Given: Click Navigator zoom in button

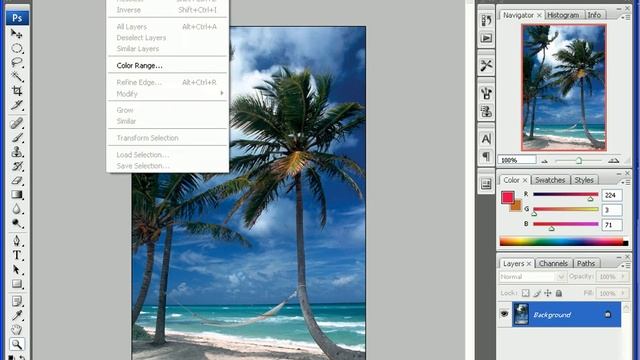Looking at the screenshot, I should pos(613,161).
